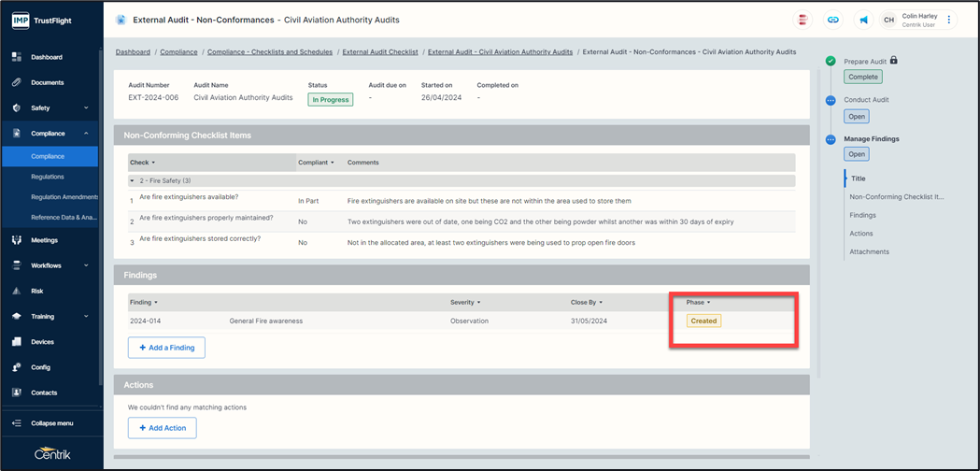Click the Risk warning icon in sidebar
The width and height of the screenshot is (980, 471).
[17, 291]
